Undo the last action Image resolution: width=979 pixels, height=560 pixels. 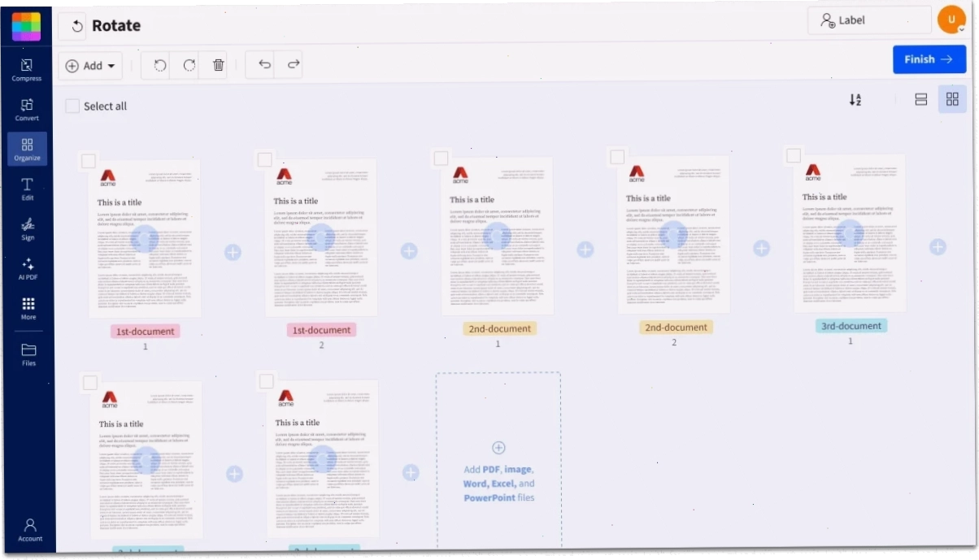coord(265,65)
